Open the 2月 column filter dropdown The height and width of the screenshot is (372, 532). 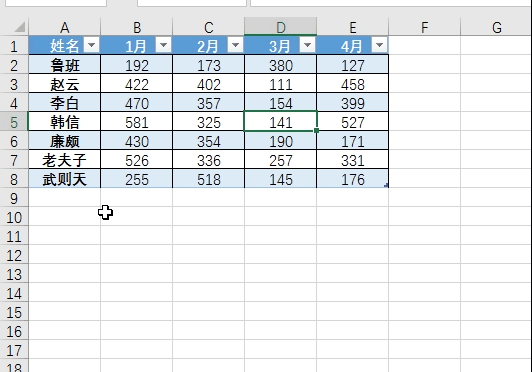click(235, 45)
